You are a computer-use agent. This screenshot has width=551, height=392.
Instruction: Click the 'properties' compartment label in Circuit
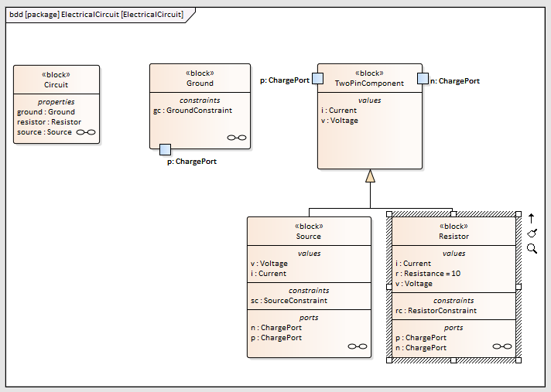[x=56, y=102]
